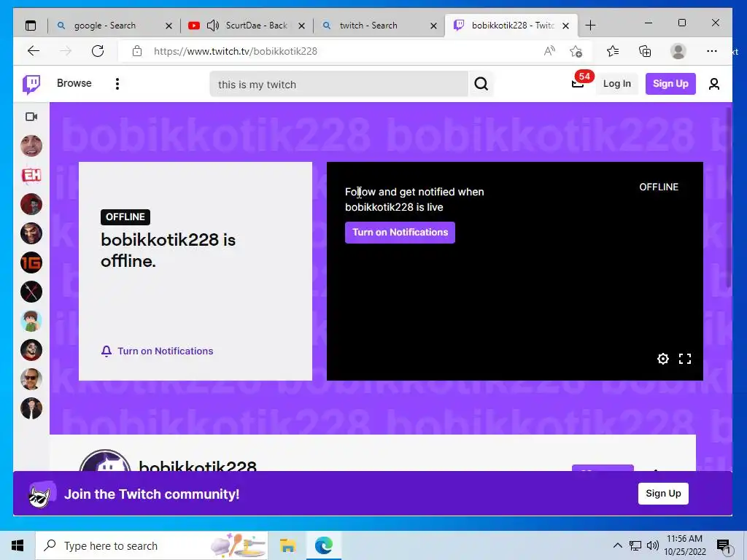
Task: Open the 1G channel avatar in sidebar
Action: click(x=31, y=262)
